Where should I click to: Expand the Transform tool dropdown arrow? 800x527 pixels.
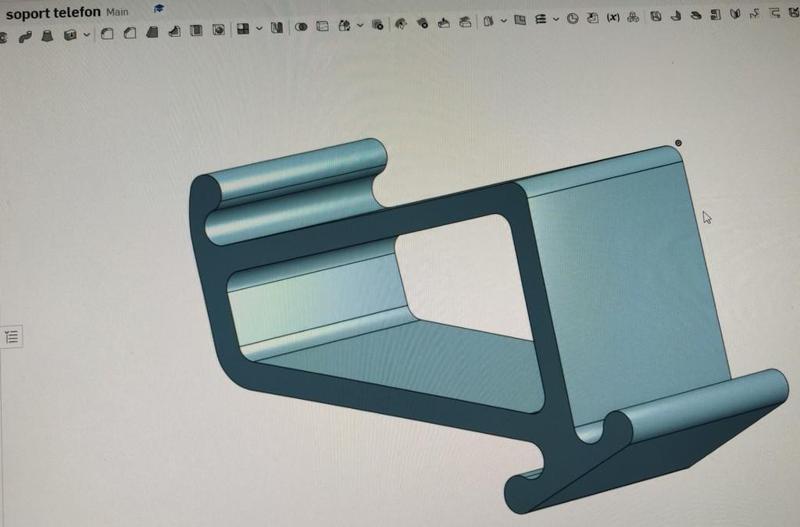pos(360,25)
